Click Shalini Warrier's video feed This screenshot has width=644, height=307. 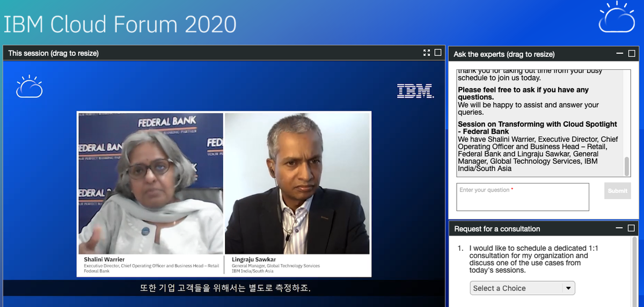click(151, 184)
